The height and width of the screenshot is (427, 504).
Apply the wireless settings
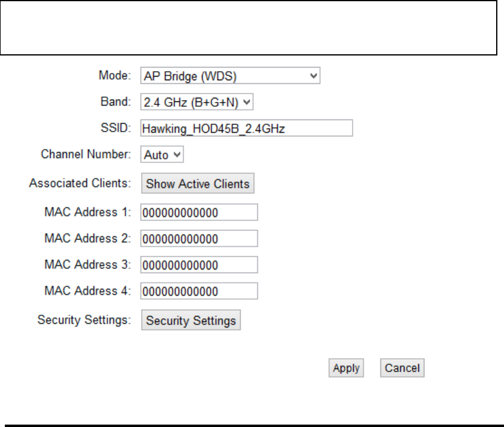(346, 368)
